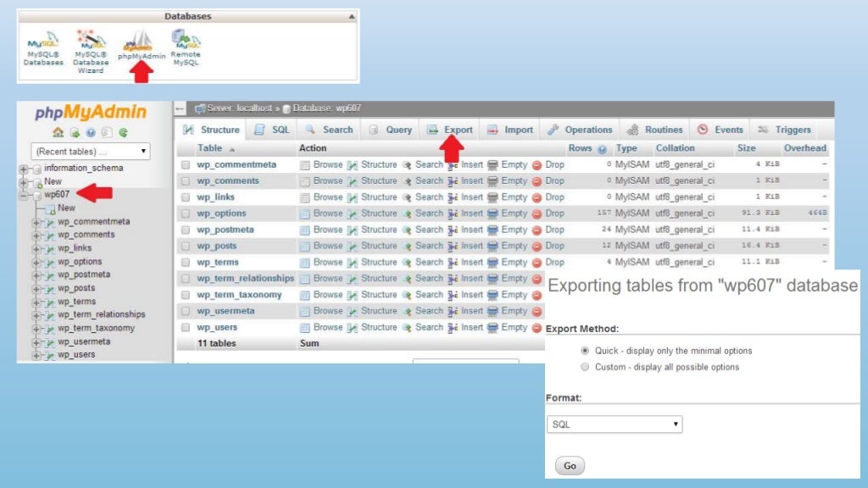Viewport: 868px width, 488px height.
Task: Click the phpMyAdmin home icon
Action: [x=58, y=133]
